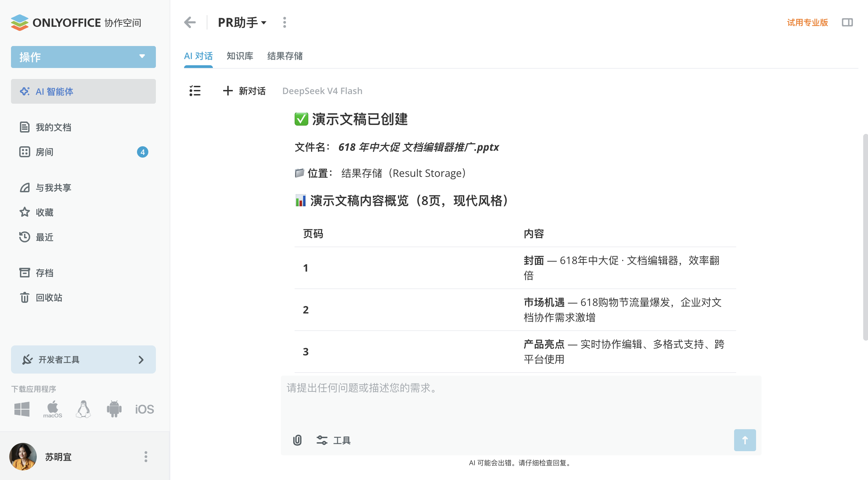Screen dimensions: 868x480
Task: Switch to 结果存储 tab
Action: (285, 56)
